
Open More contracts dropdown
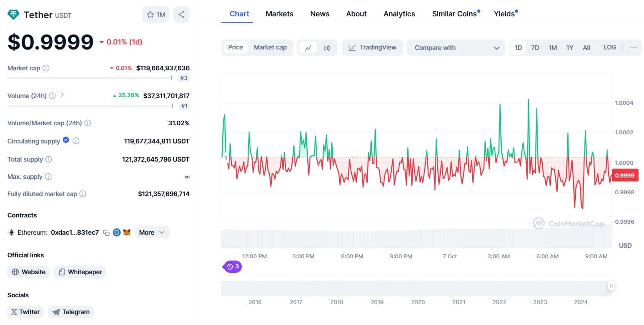(x=152, y=232)
